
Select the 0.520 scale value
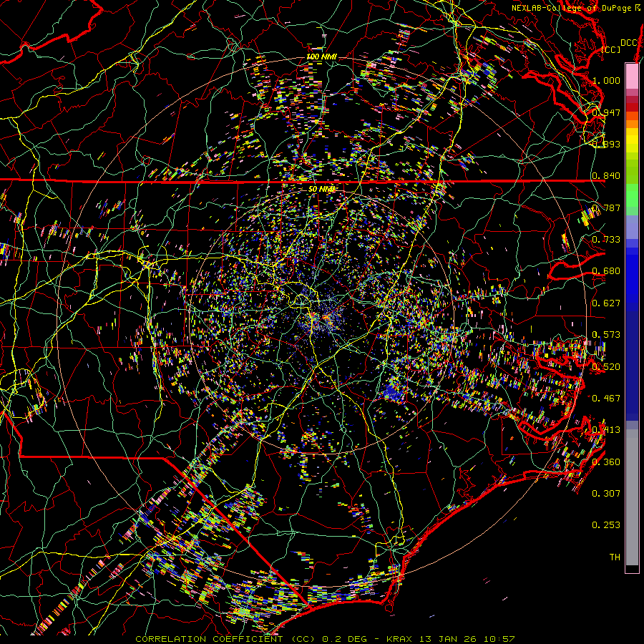tap(606, 367)
